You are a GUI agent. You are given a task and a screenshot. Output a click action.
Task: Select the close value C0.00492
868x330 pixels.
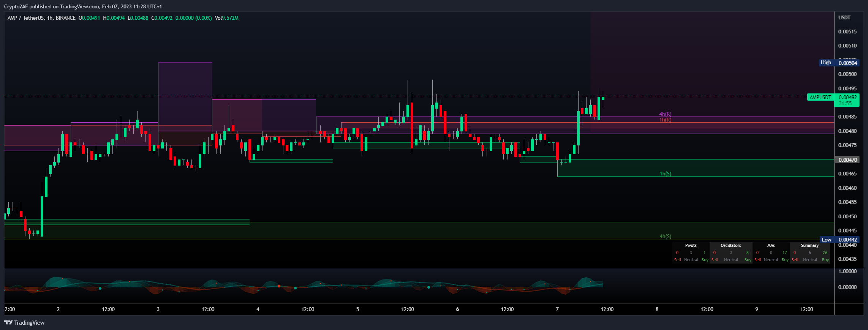pyautogui.click(x=162, y=18)
